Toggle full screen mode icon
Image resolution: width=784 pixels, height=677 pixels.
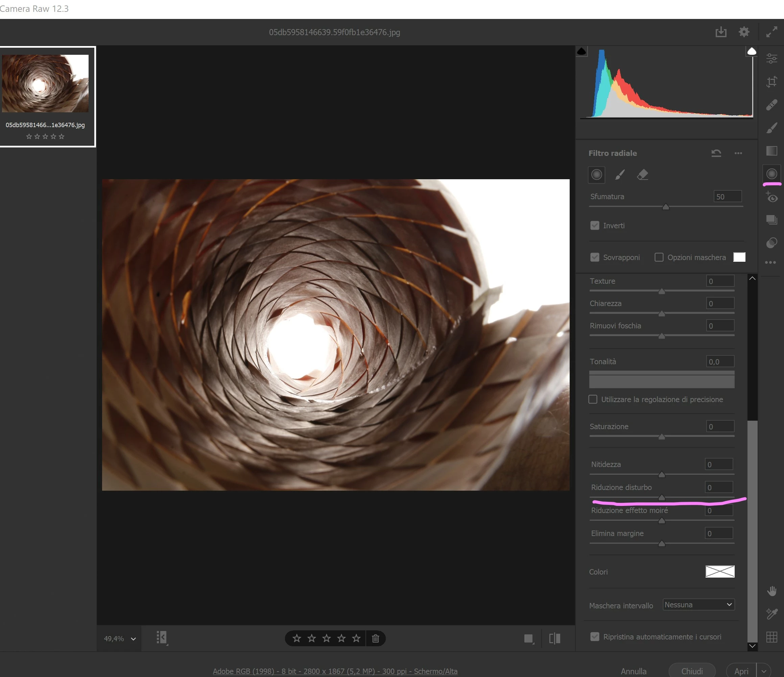click(771, 32)
